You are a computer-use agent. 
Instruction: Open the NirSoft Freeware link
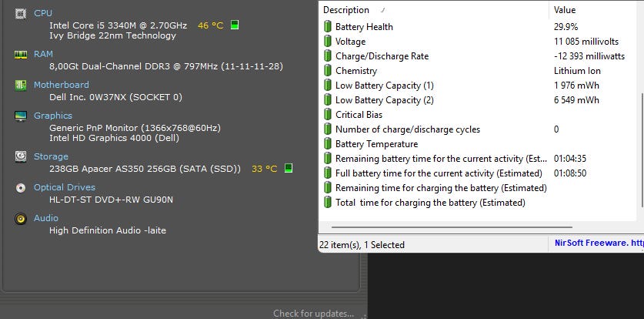point(599,243)
